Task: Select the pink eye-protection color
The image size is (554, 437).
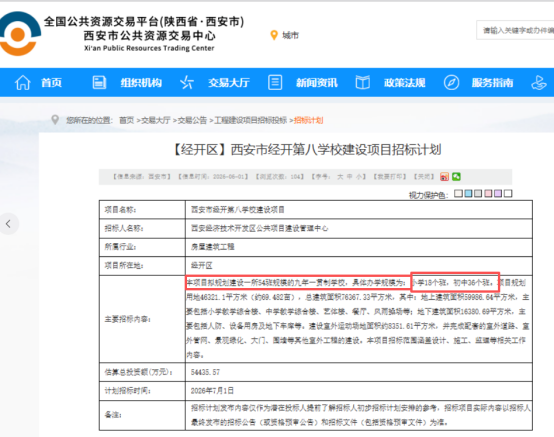Action: click(488, 194)
